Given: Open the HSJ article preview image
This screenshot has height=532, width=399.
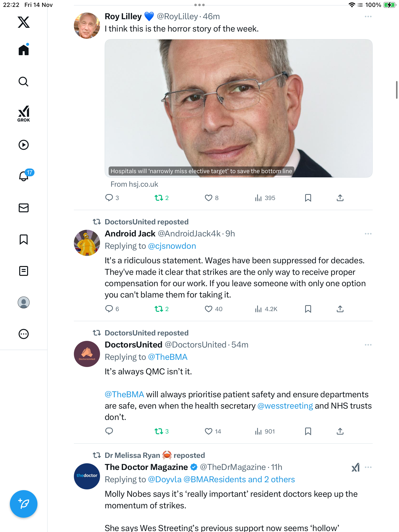Looking at the screenshot, I should pyautogui.click(x=238, y=108).
